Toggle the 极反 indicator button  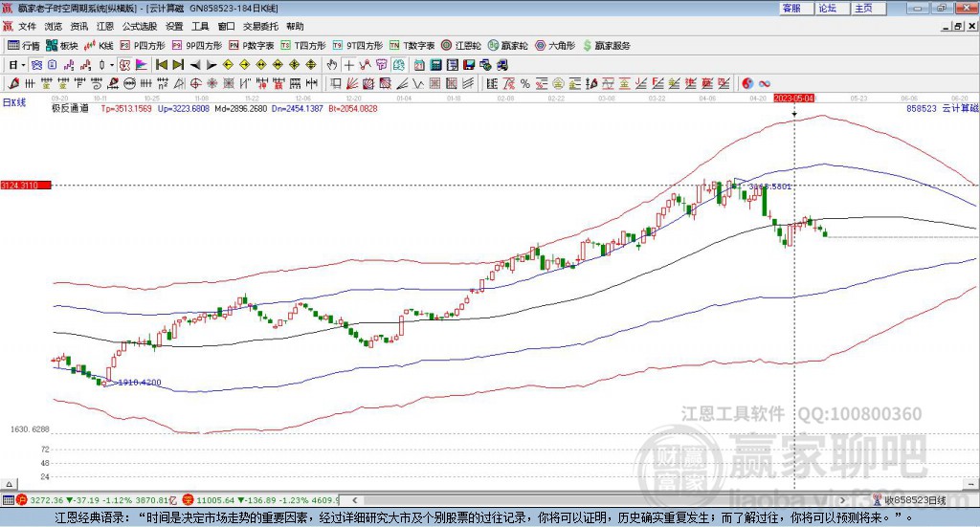click(124, 65)
